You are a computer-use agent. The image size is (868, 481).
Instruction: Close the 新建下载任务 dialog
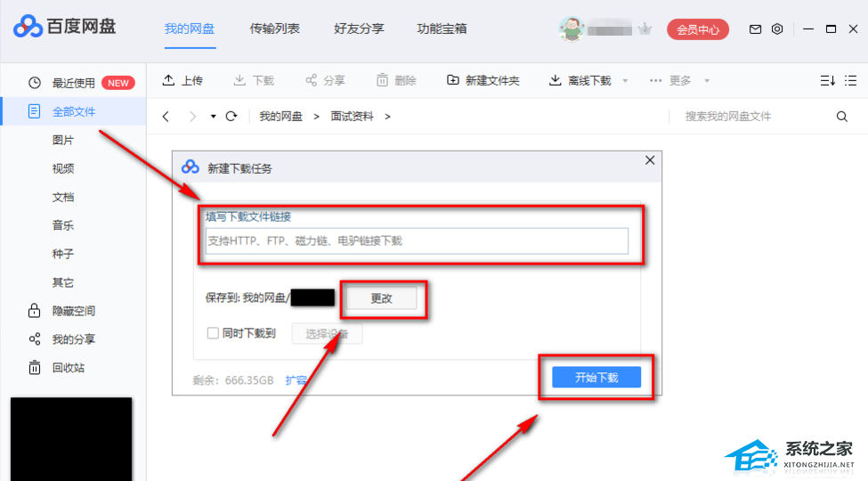pyautogui.click(x=650, y=160)
